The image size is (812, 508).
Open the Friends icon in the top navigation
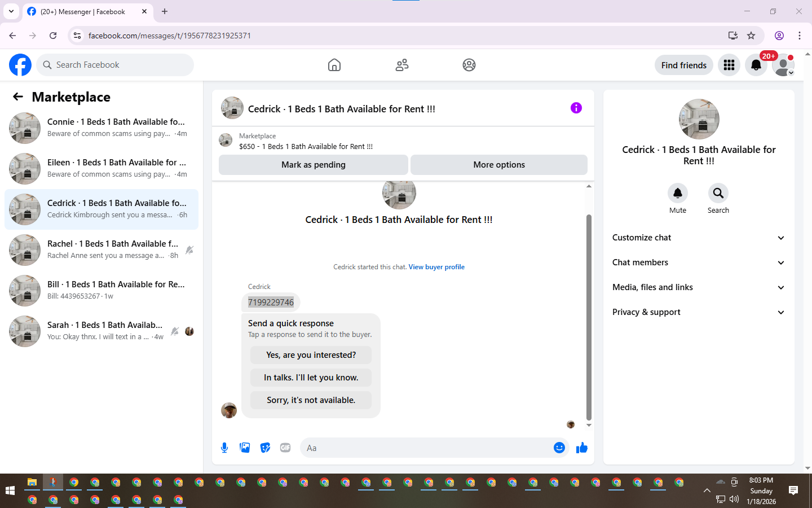point(402,65)
